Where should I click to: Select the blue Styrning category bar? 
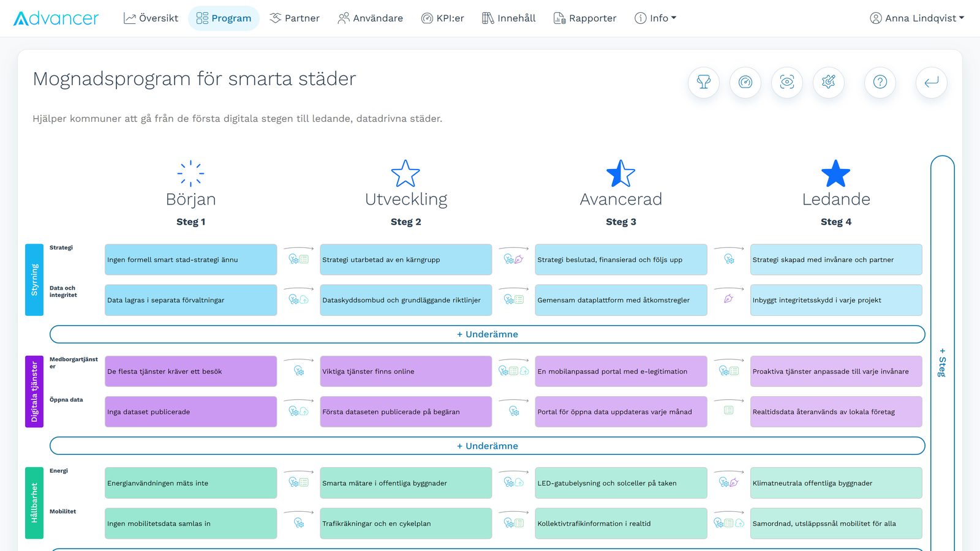click(34, 280)
